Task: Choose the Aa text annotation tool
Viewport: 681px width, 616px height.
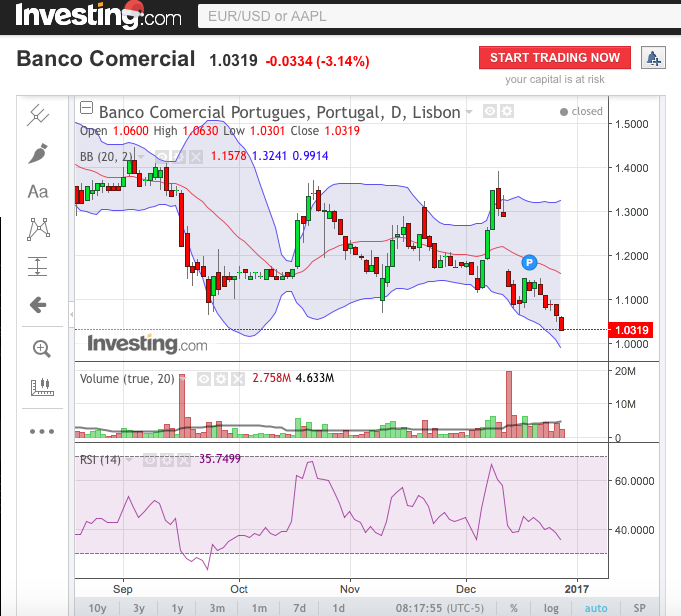Action: pos(38,192)
